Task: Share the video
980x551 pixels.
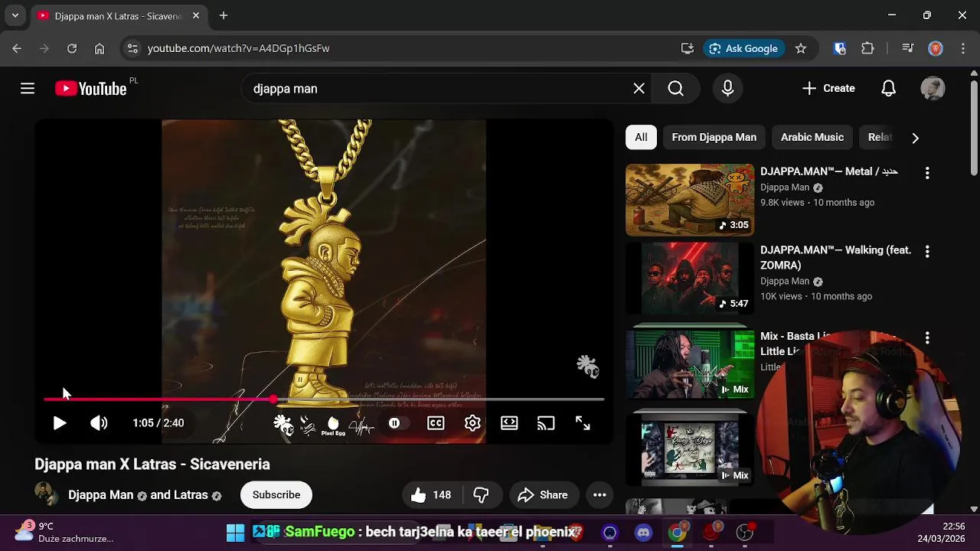Action: [x=543, y=495]
